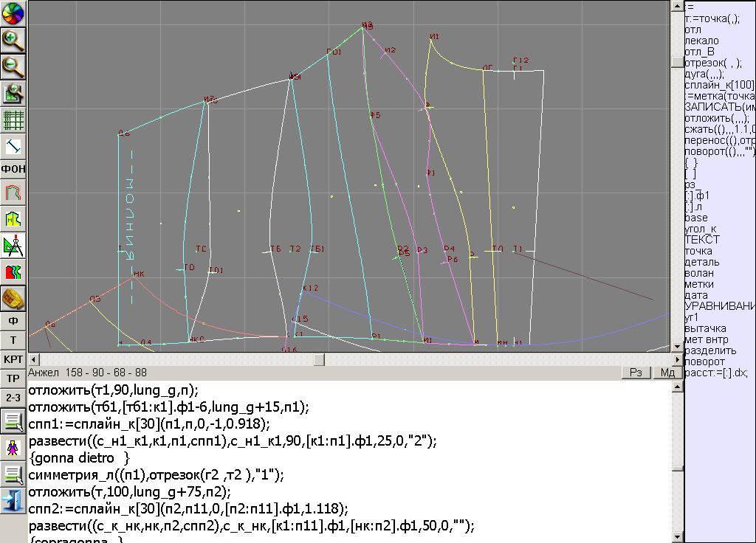Click the КРТ toolbar button
Viewport: 756px width, 543px height.
pos(13,359)
